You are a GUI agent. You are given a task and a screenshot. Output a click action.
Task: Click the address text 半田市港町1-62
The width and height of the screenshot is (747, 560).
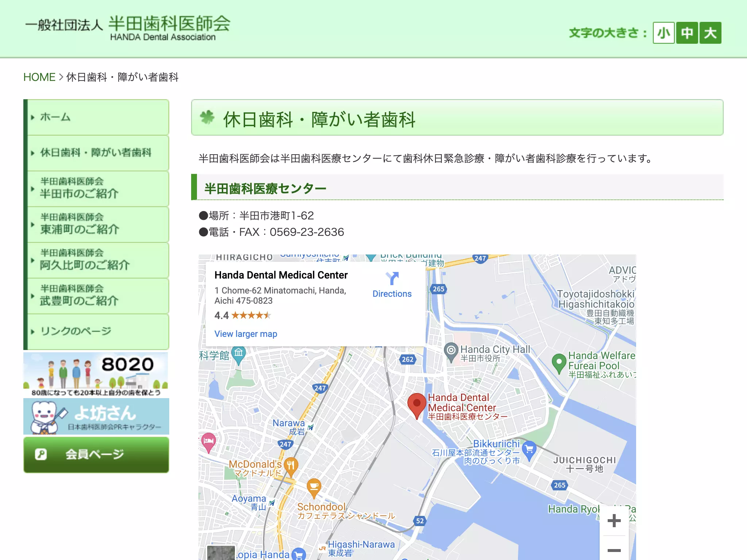[x=276, y=216]
